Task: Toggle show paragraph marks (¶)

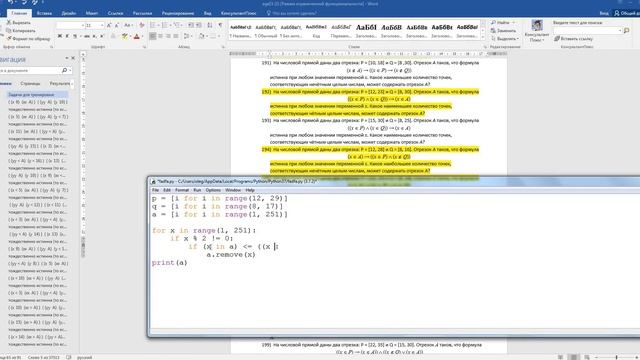Action: coord(220,25)
